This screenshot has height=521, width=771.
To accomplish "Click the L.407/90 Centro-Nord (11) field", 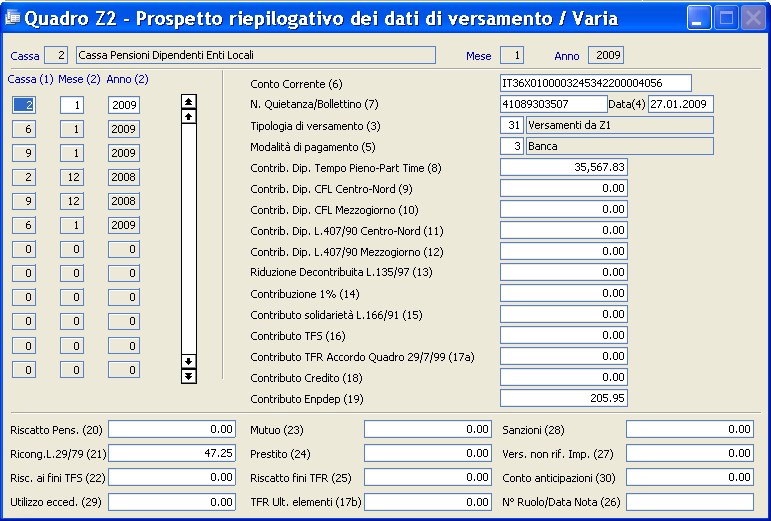I will tap(563, 231).
